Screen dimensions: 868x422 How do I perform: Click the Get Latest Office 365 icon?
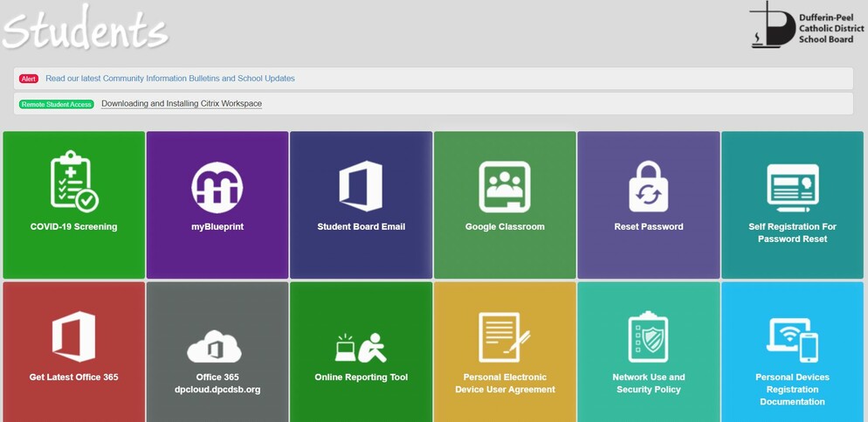point(73,336)
